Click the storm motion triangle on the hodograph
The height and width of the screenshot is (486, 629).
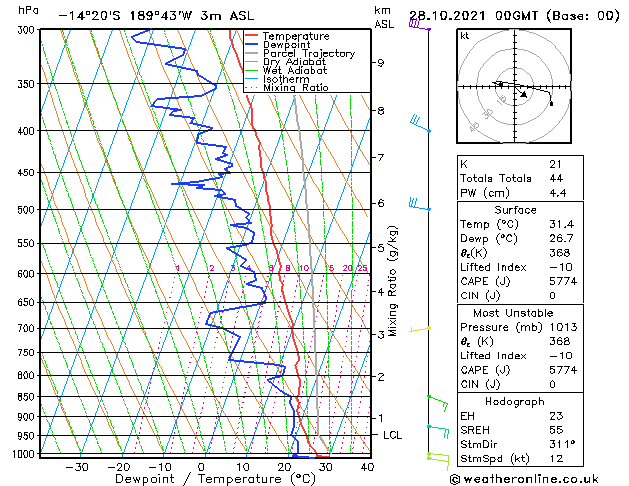523,94
